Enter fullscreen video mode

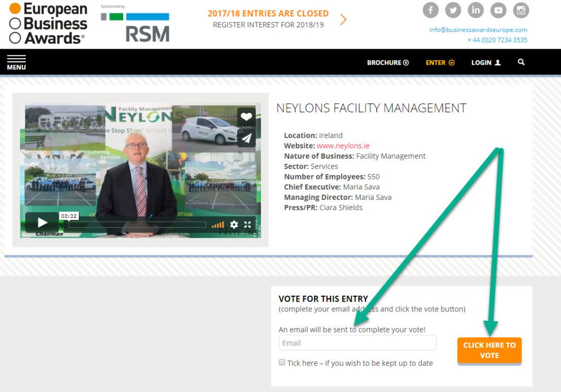pyautogui.click(x=248, y=224)
